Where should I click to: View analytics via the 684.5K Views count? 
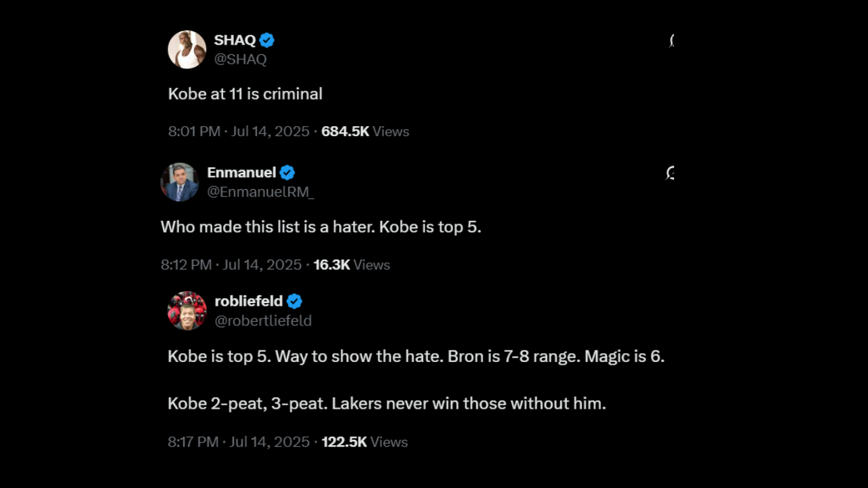[365, 131]
